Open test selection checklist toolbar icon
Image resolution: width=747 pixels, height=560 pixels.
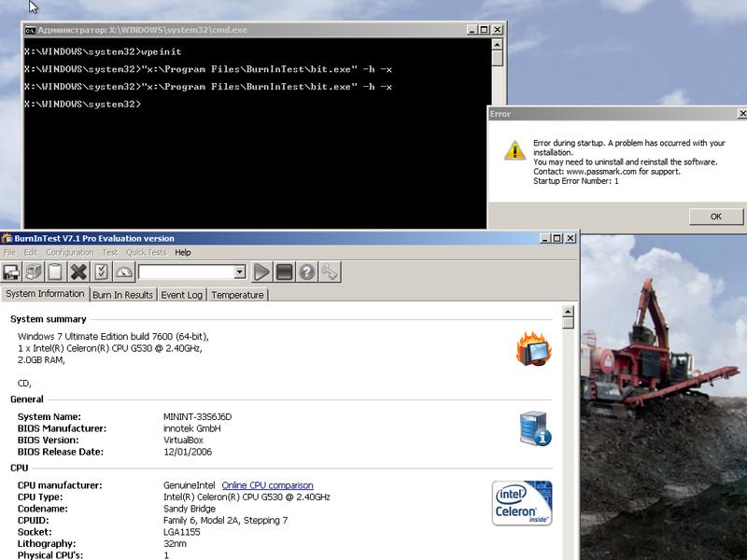pos(101,273)
